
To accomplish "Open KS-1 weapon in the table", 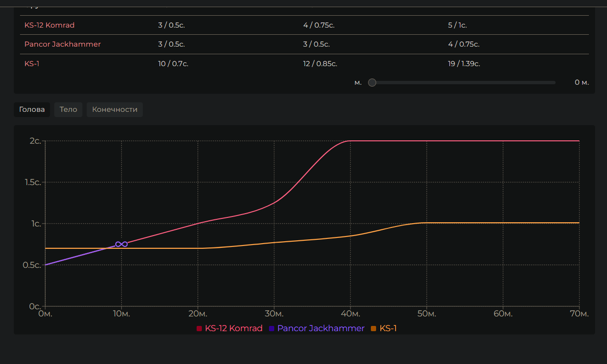I will pyautogui.click(x=32, y=64).
